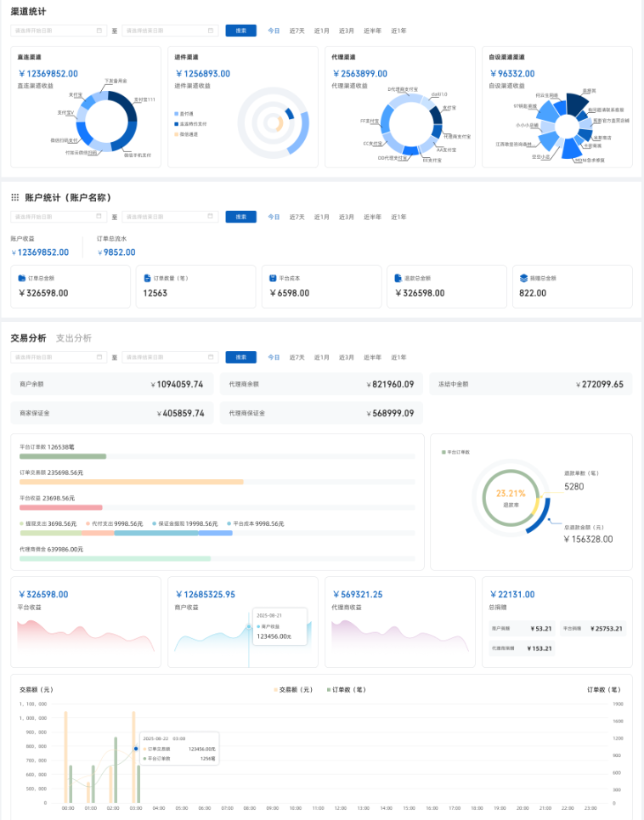Image resolution: width=644 pixels, height=820 pixels.
Task: Click 搜索 button in 交易分析 section
Action: pyautogui.click(x=240, y=358)
